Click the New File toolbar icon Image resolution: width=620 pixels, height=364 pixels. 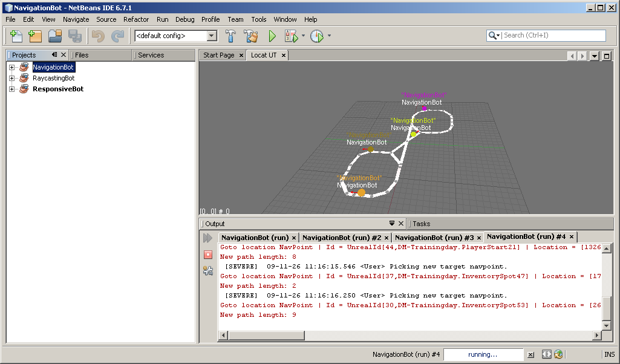[x=16, y=36]
